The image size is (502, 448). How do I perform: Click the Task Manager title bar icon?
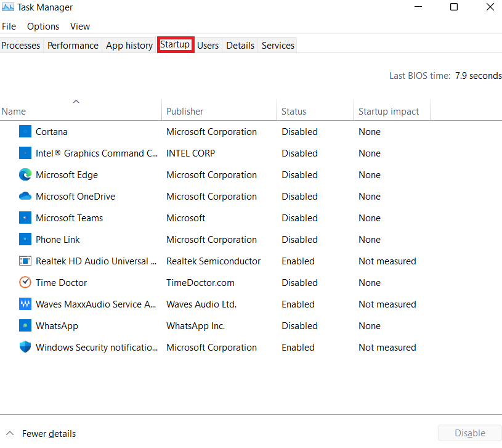point(7,7)
